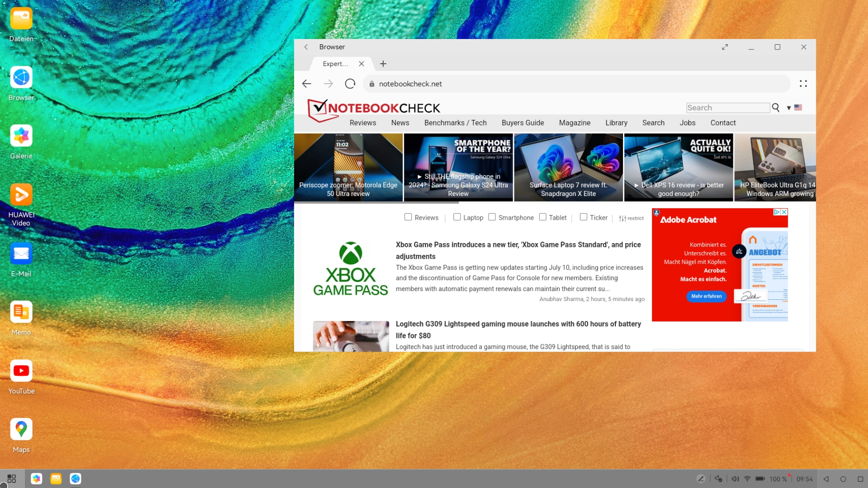
Task: Tick the Tablet filter checkbox
Action: click(542, 217)
